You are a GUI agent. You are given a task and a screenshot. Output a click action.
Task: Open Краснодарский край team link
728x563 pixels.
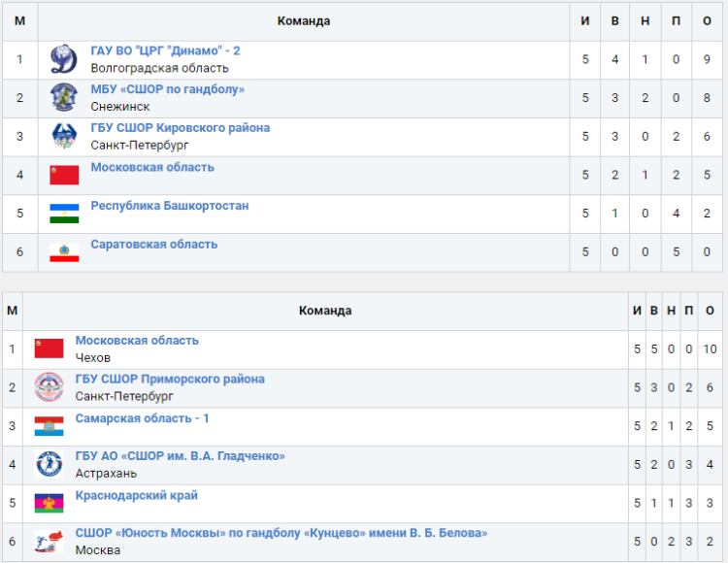pos(136,496)
